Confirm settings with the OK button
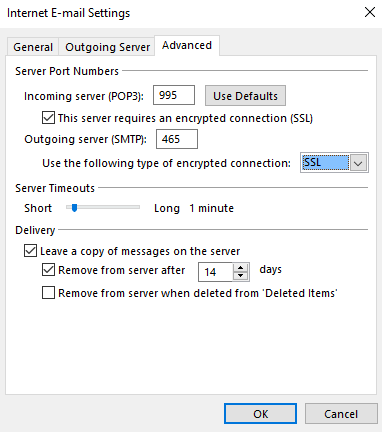382x432 pixels. point(260,414)
